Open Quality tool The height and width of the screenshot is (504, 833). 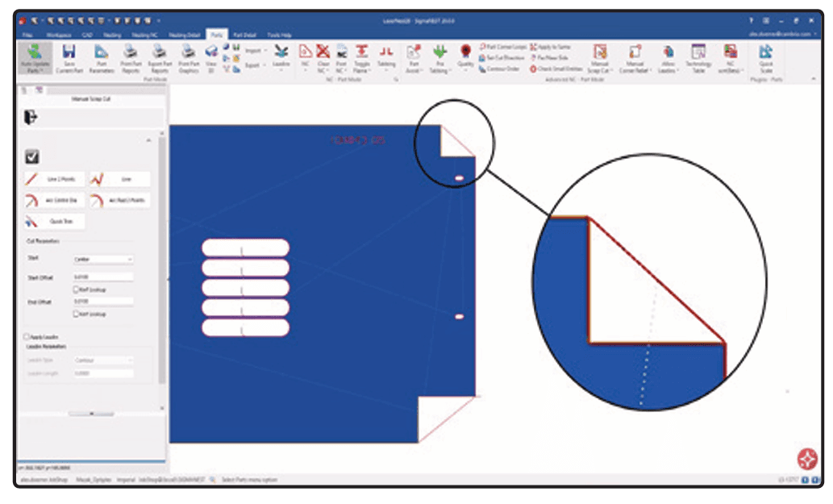click(x=465, y=56)
